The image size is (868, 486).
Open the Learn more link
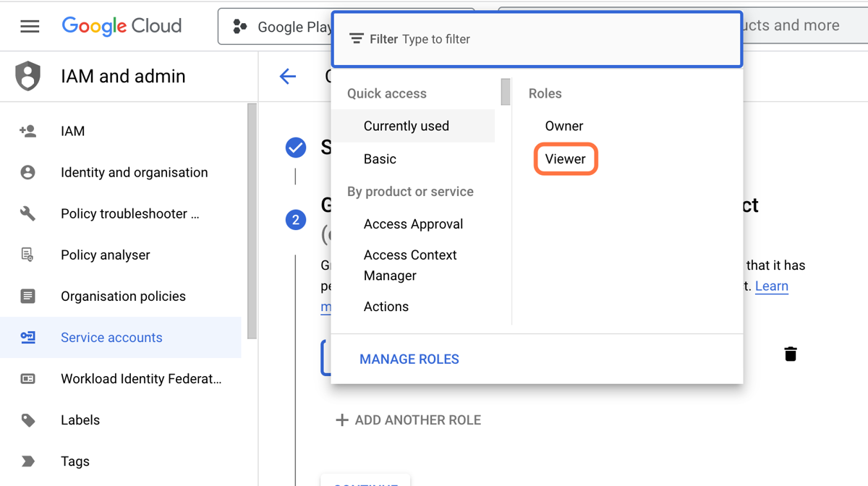click(x=771, y=286)
